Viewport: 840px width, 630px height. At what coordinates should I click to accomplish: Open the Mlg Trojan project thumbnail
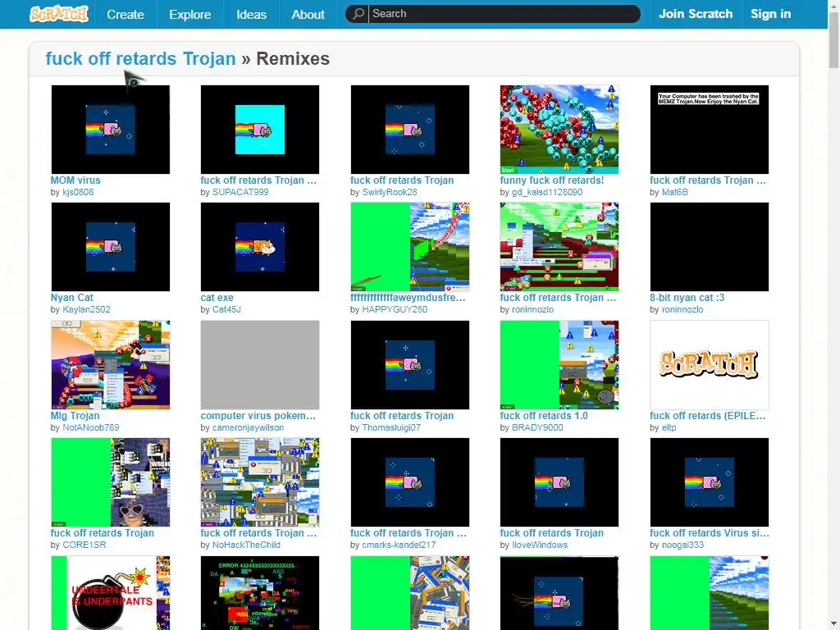pos(111,365)
